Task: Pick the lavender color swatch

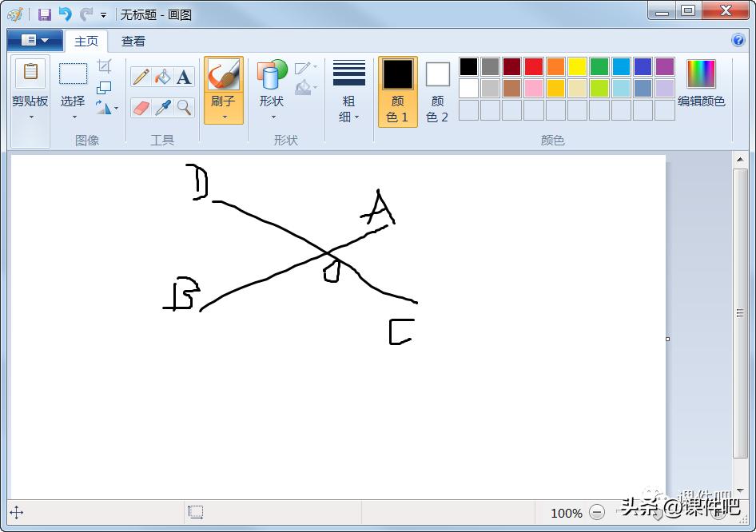Action: 665,88
